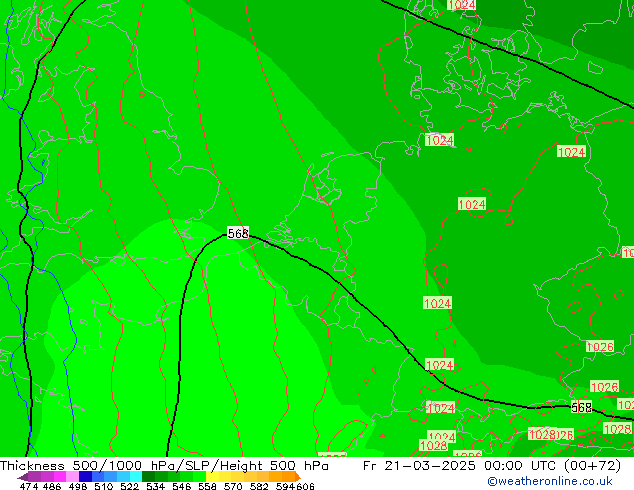Pick the magenta swatch in the thickness legend
This screenshot has height=490, width=634.
point(60,476)
